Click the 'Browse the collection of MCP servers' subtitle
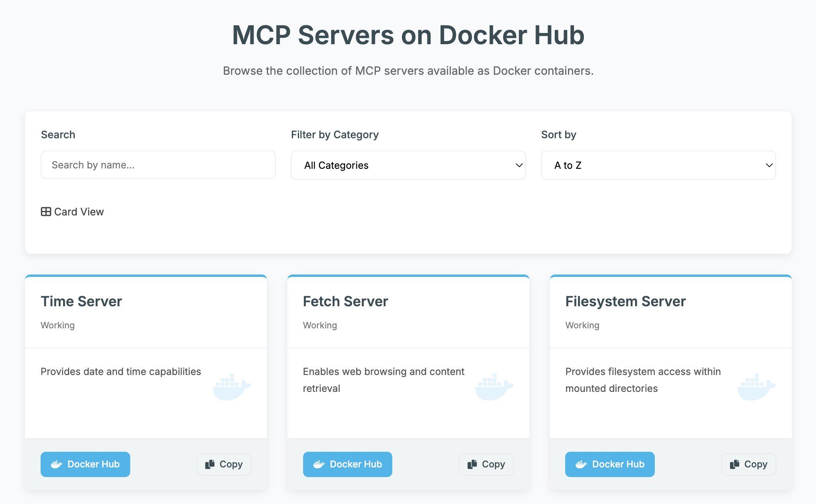816x504 pixels. (x=408, y=71)
